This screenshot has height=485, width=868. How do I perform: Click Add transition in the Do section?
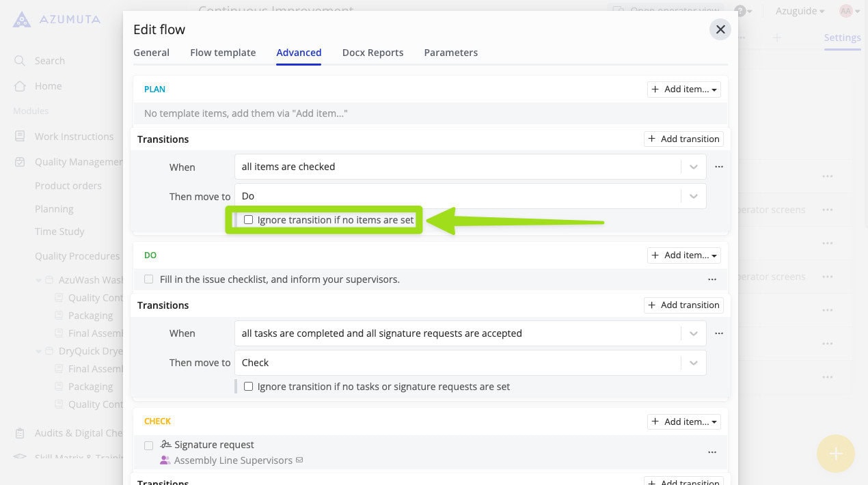(x=683, y=305)
